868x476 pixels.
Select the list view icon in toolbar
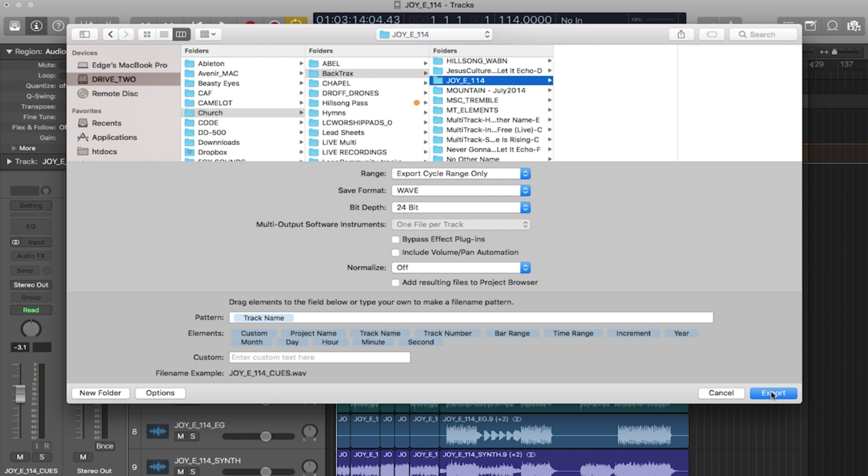pyautogui.click(x=163, y=34)
